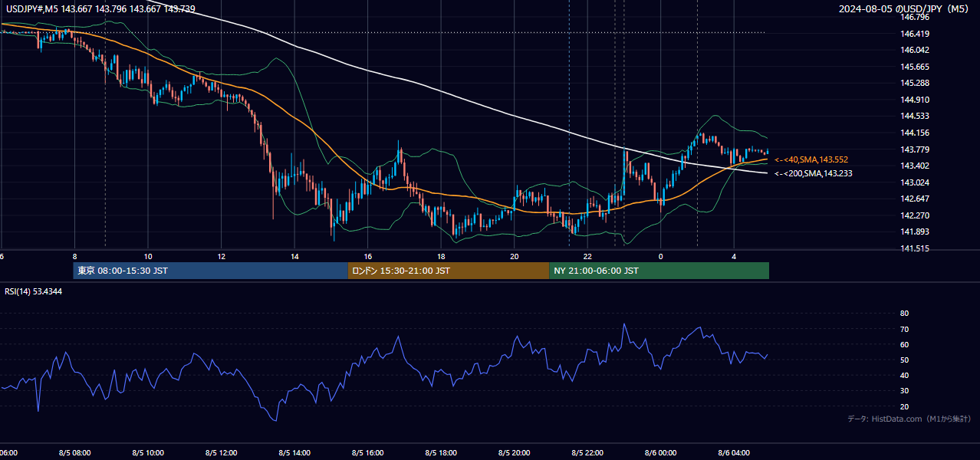This screenshot has width=980, height=460.
Task: Click the 145.288 price axis value
Action: tap(914, 83)
